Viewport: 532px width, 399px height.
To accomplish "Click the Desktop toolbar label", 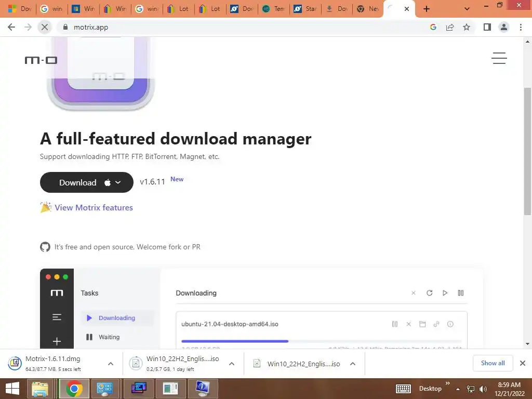I will click(430, 389).
